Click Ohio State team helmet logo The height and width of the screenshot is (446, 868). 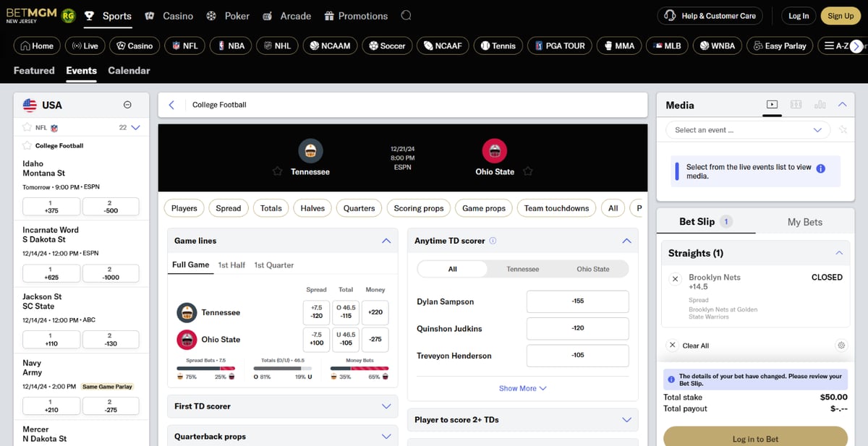(495, 150)
